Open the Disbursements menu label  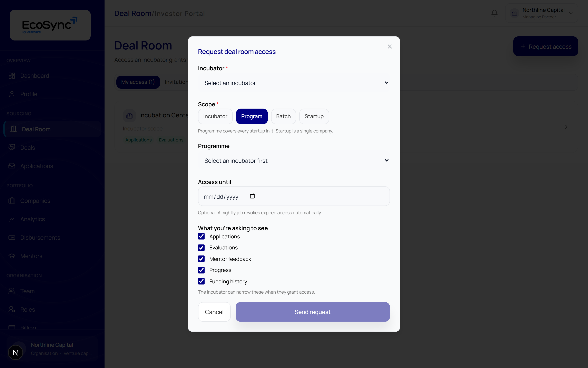[40, 238]
